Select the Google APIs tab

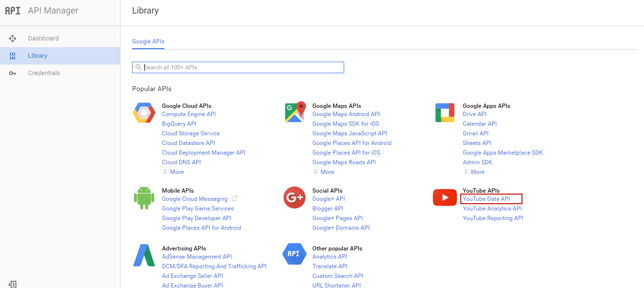tap(148, 41)
